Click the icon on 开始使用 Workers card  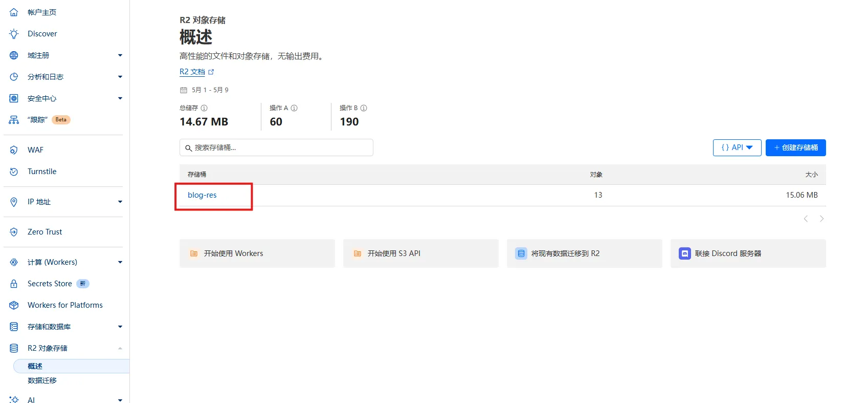tap(194, 253)
